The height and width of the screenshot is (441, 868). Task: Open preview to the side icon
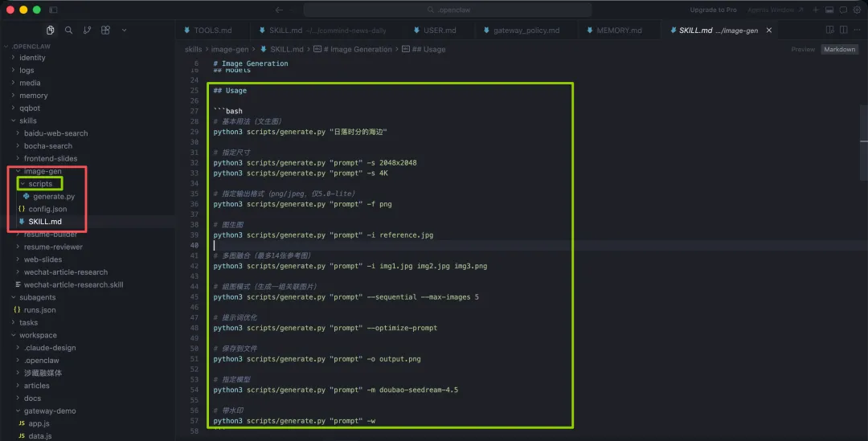pyautogui.click(x=829, y=30)
